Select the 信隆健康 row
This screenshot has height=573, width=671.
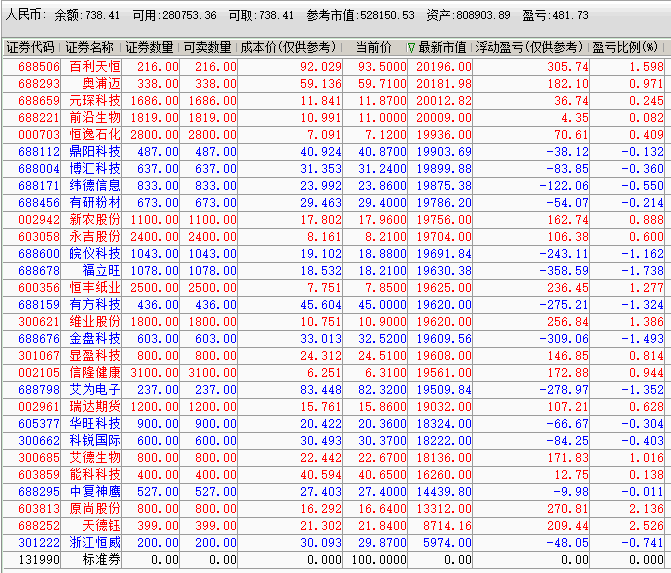pyautogui.click(x=333, y=373)
